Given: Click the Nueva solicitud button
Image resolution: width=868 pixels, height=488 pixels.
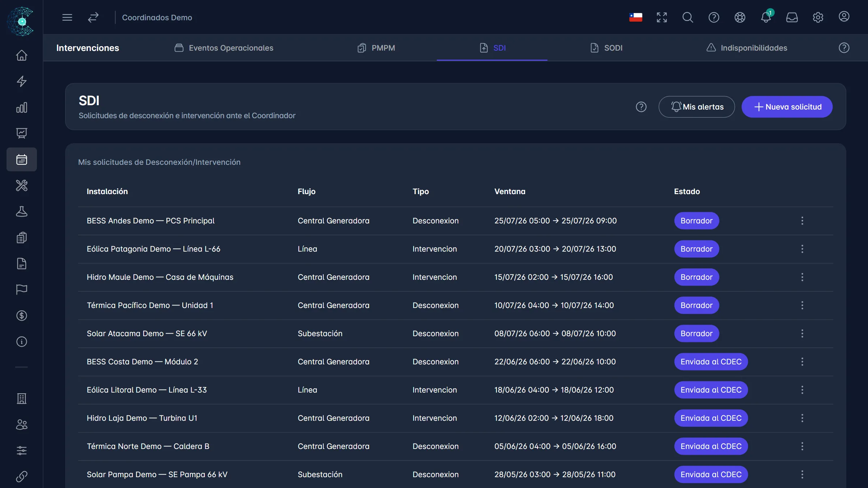Looking at the screenshot, I should click(x=787, y=107).
